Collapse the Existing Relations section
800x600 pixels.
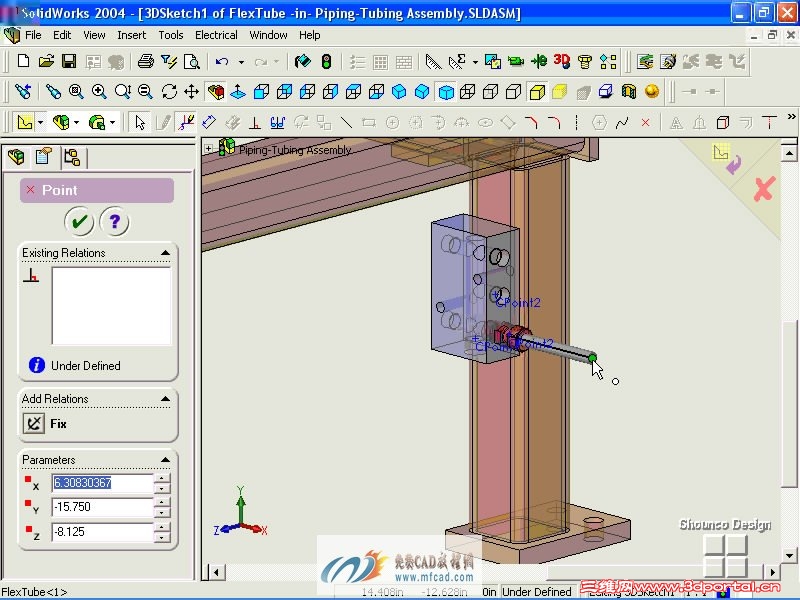click(x=165, y=253)
